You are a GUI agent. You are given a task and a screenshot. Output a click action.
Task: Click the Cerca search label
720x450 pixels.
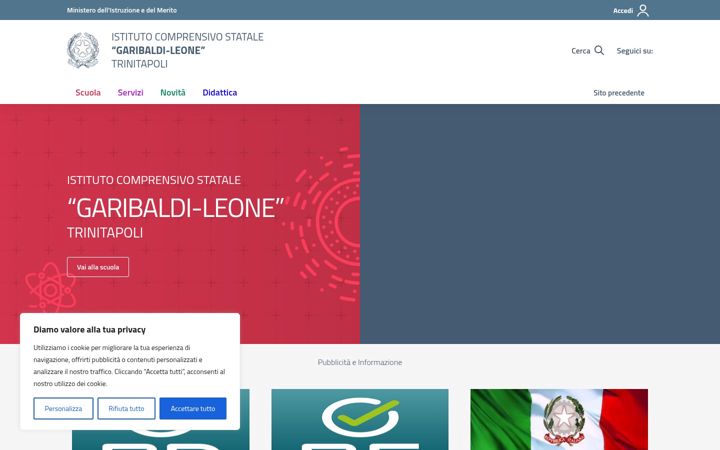pos(580,51)
